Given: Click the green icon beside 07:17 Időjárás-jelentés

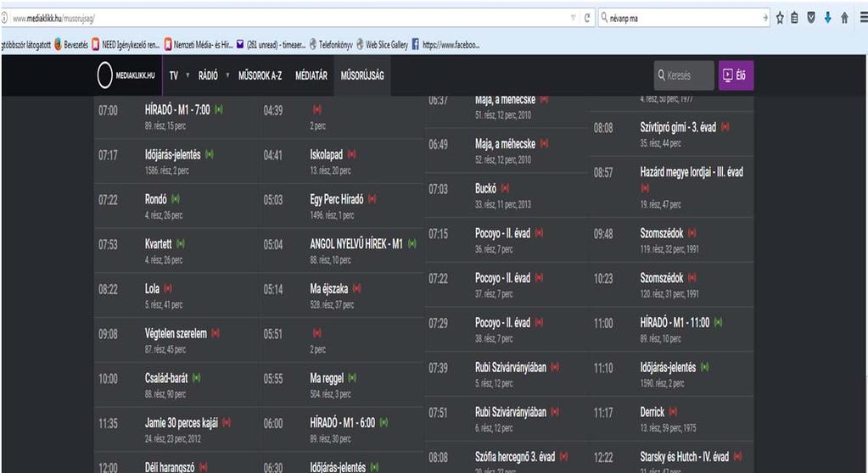Looking at the screenshot, I should 210,154.
